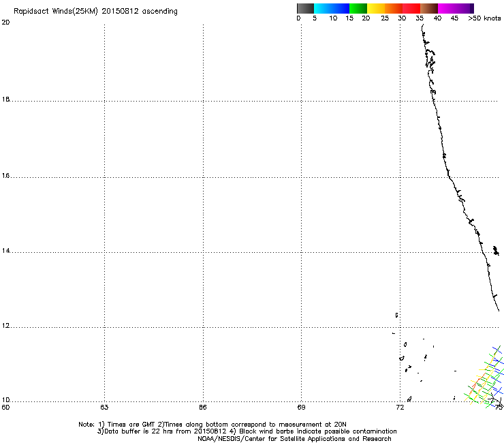Image resolution: width=504 pixels, height=443 pixels.
Task: Click longitude label 72 on bottom axis
Action: (x=400, y=408)
